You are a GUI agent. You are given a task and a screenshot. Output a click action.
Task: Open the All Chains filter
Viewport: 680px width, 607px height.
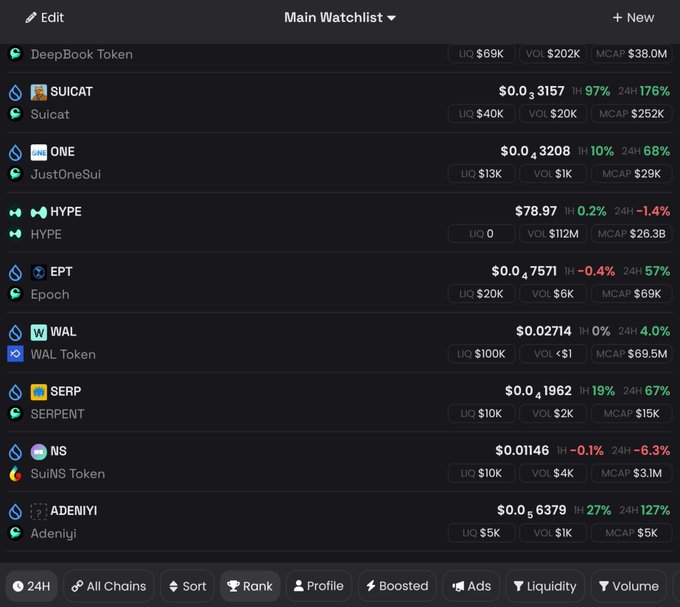tap(109, 586)
